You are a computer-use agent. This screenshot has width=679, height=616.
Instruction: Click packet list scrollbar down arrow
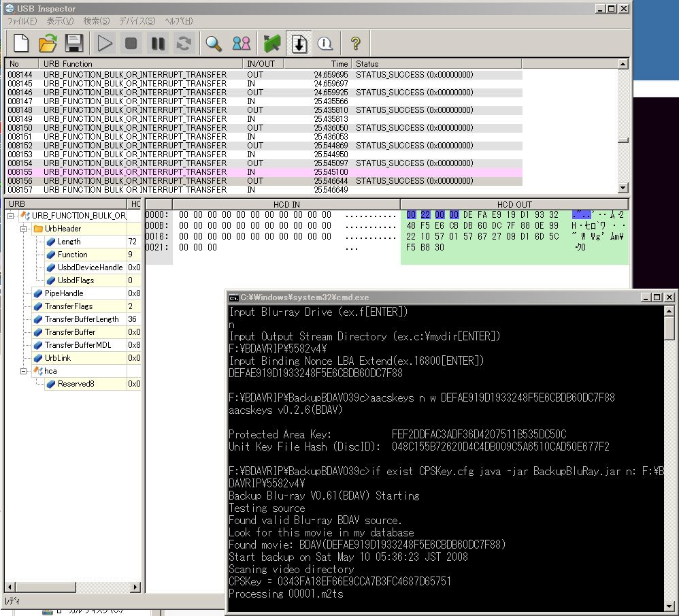(623, 188)
